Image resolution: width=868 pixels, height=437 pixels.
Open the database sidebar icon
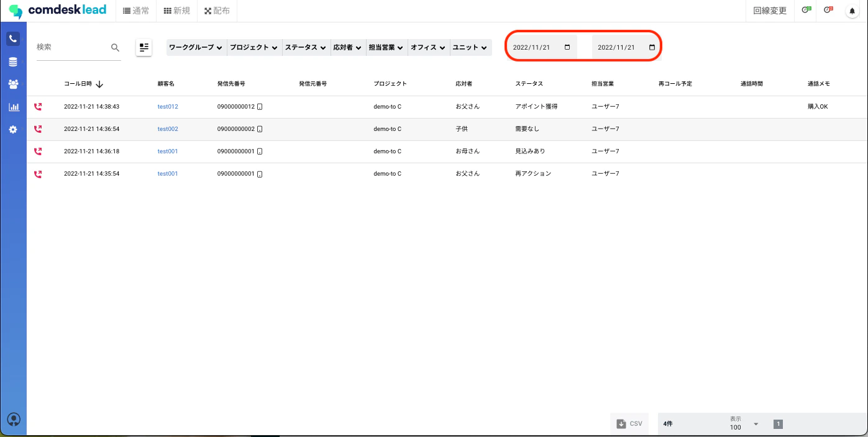pos(13,62)
